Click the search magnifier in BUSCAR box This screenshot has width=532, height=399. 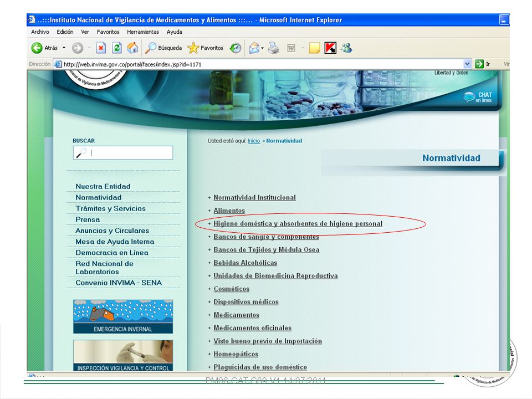[x=81, y=153]
